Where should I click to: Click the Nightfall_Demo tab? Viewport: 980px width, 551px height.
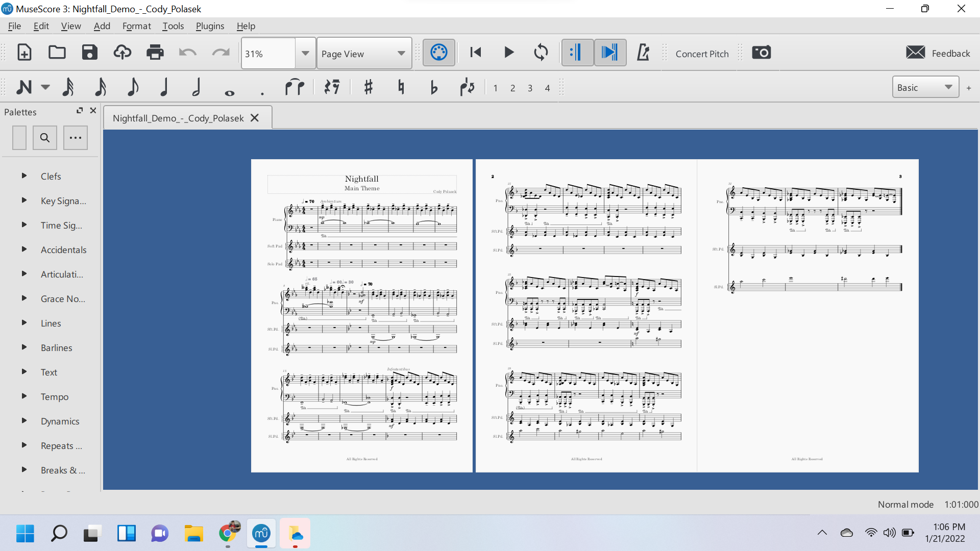178,118
